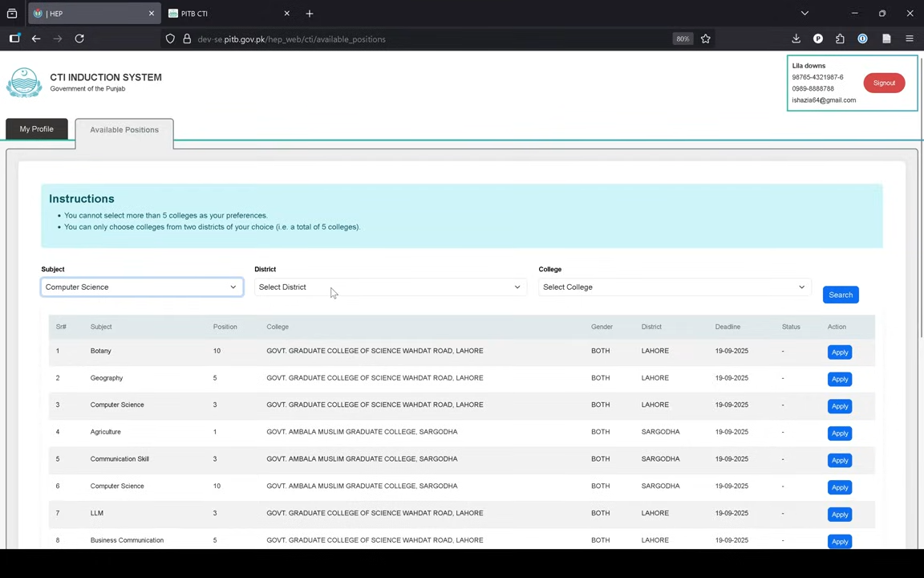The width and height of the screenshot is (924, 578).
Task: Bookmark this page with star icon
Action: pyautogui.click(x=705, y=39)
